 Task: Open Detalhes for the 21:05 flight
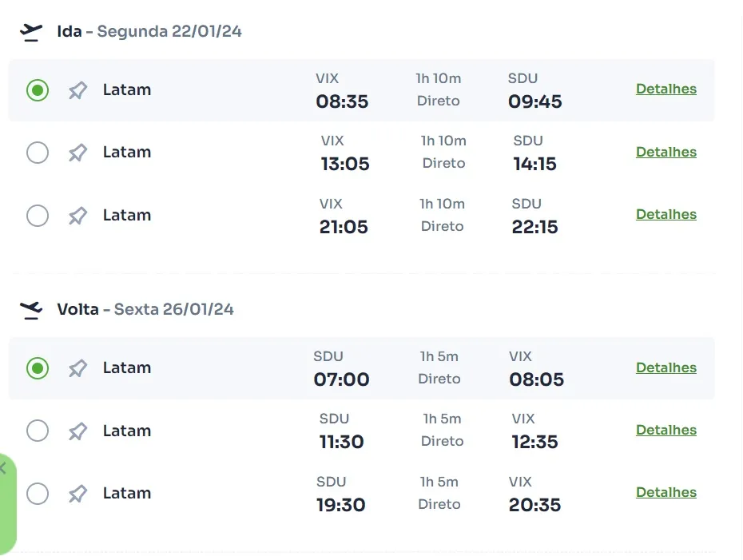tap(666, 215)
